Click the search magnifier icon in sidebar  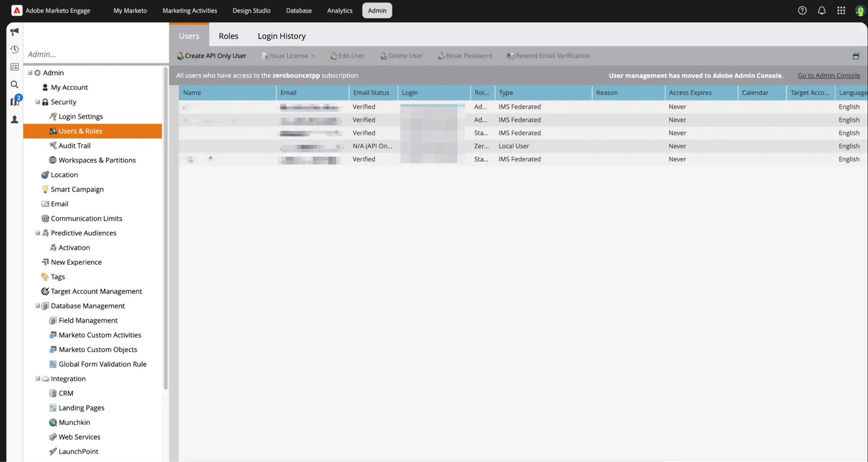point(14,85)
